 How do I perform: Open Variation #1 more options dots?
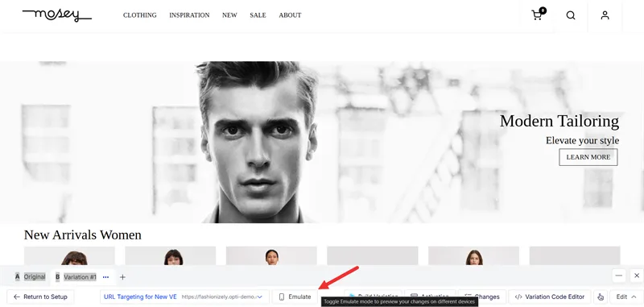tap(105, 277)
